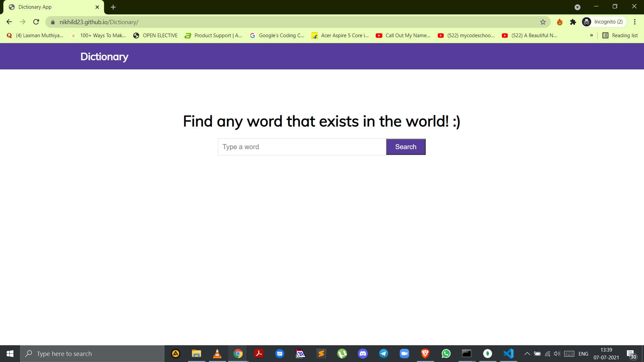Open the fire extension icon
The image size is (644, 362).
pyautogui.click(x=559, y=22)
